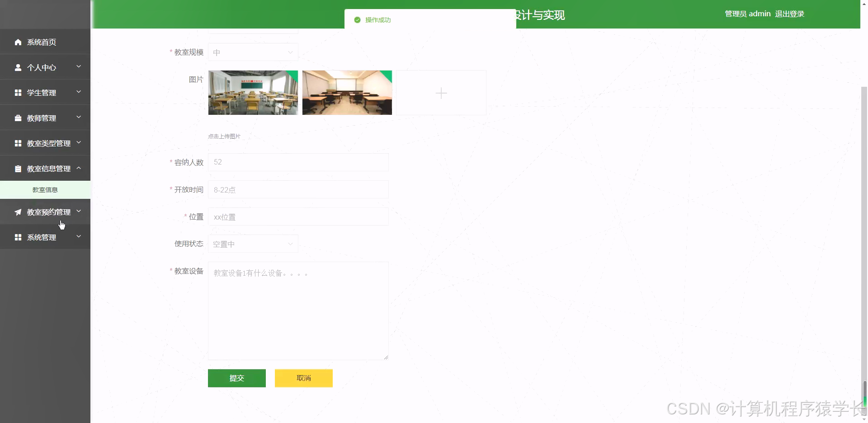The height and width of the screenshot is (423, 868).
Task: Click the 教室设备 text area
Action: (x=298, y=311)
